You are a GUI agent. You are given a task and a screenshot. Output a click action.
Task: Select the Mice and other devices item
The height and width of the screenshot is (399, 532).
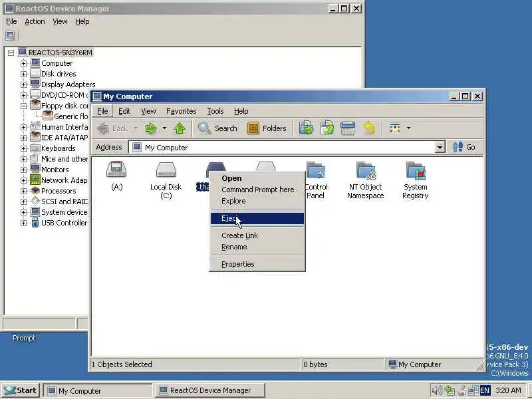coord(59,159)
